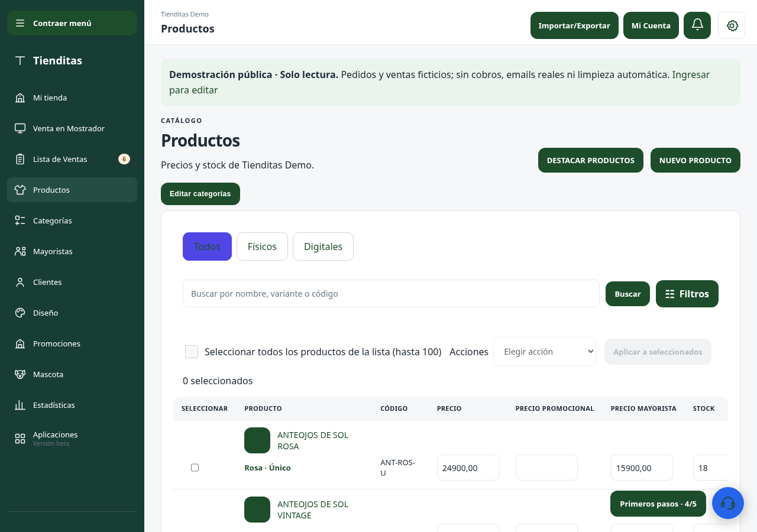This screenshot has height=532, width=757.
Task: Click the Anteojos de Sol Rosa thumbnail
Action: pyautogui.click(x=257, y=440)
